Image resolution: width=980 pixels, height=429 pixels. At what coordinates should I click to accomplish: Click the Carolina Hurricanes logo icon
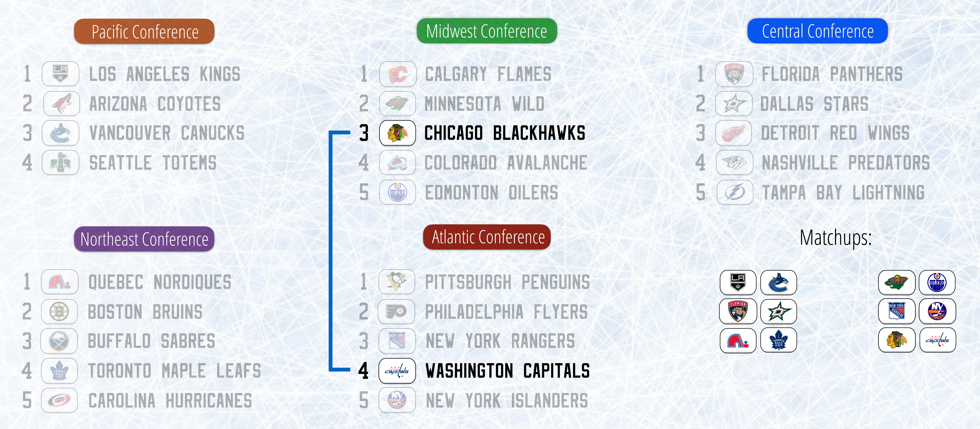pos(59,401)
